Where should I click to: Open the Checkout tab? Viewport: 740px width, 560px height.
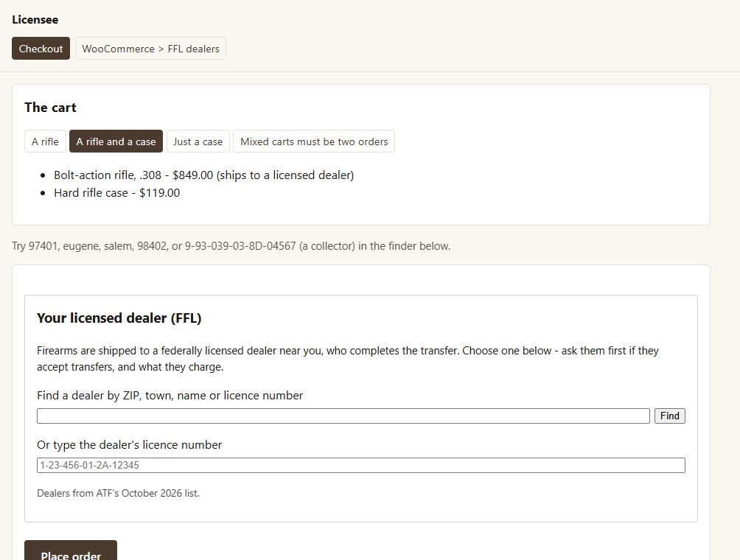coord(41,49)
